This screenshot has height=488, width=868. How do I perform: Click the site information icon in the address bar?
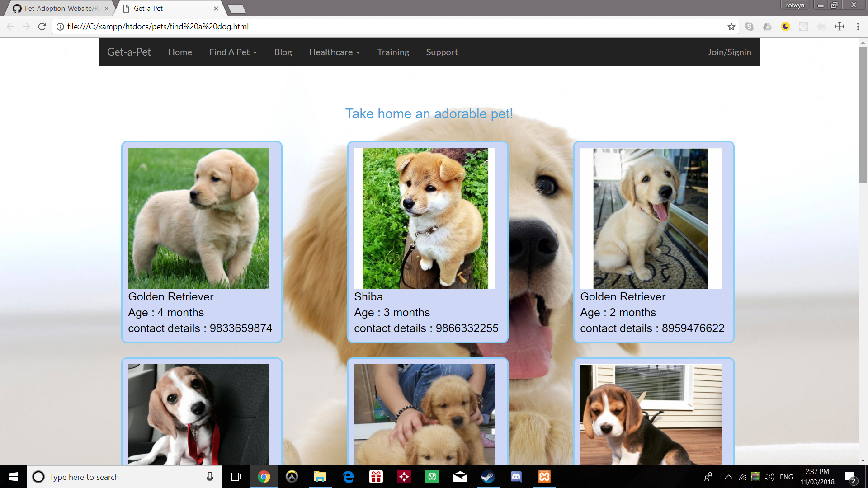[60, 27]
